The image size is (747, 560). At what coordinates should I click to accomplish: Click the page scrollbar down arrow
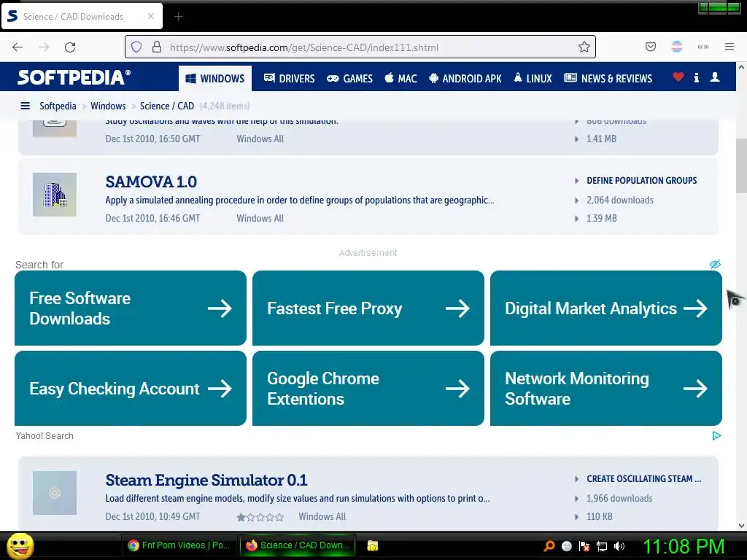(741, 525)
